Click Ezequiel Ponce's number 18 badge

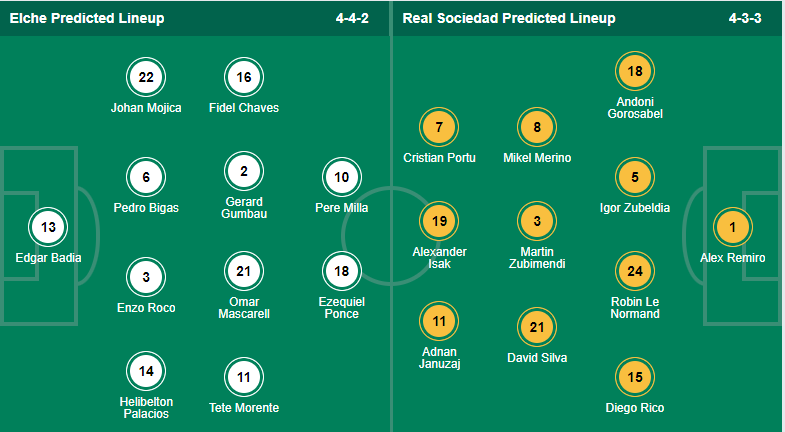(x=341, y=271)
